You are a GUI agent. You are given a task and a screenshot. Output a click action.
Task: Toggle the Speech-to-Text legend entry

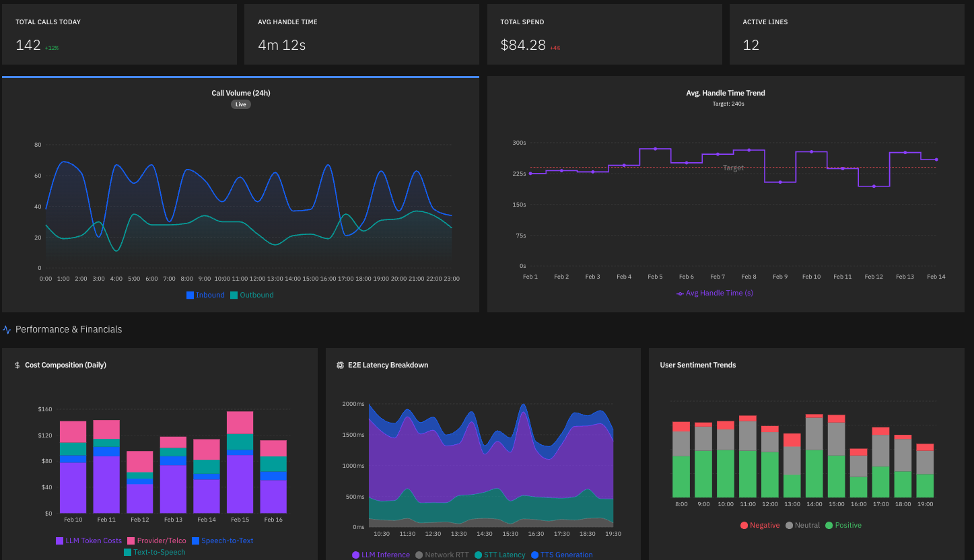point(223,540)
